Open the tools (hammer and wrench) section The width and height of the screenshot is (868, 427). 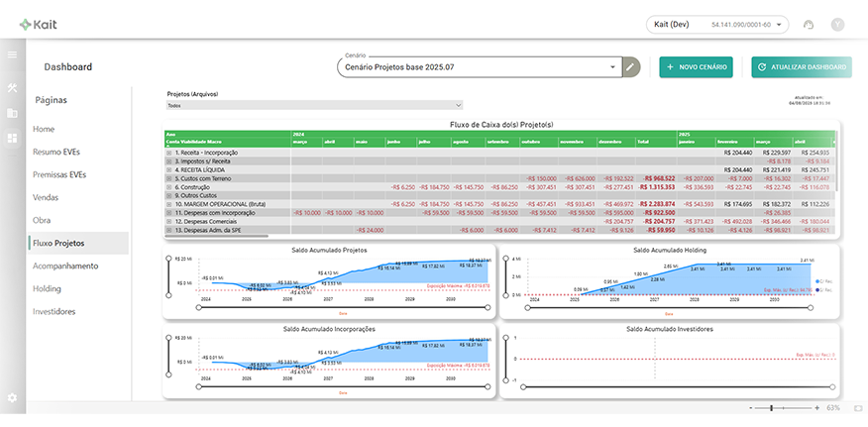pos(12,88)
